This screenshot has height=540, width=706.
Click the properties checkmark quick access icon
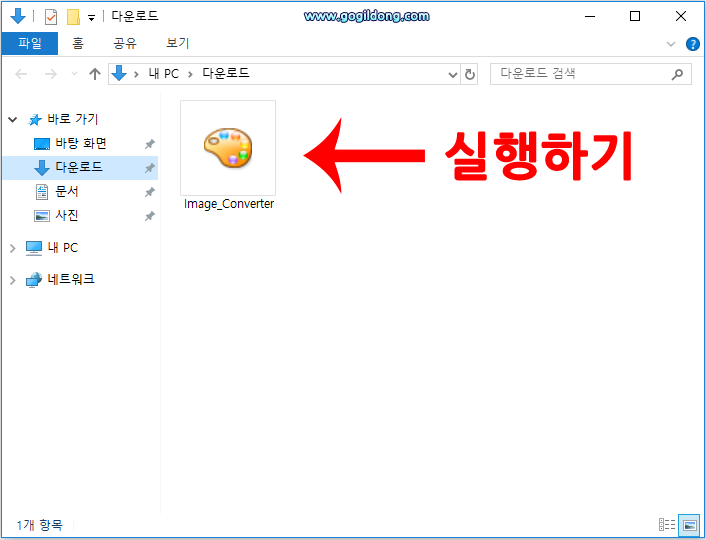pos(51,17)
